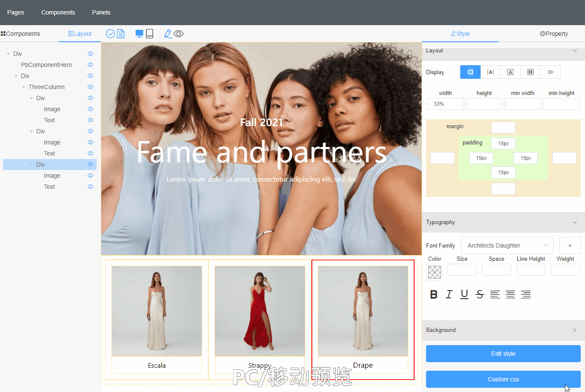The width and height of the screenshot is (585, 392).
Task: Collapse the selected Div tree node
Action: coord(31,164)
